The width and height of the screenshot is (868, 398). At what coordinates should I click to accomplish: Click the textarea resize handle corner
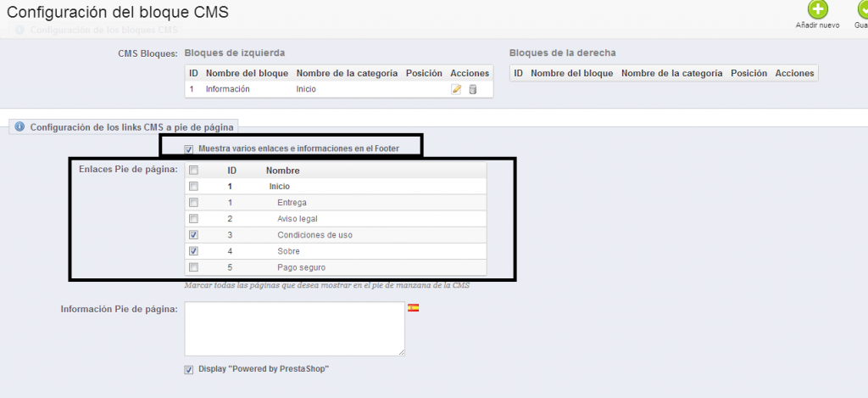click(401, 352)
